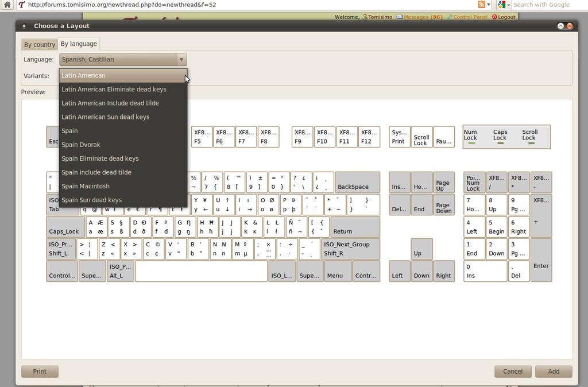
Task: Click Cancel to dismiss layout dialog
Action: coord(512,371)
